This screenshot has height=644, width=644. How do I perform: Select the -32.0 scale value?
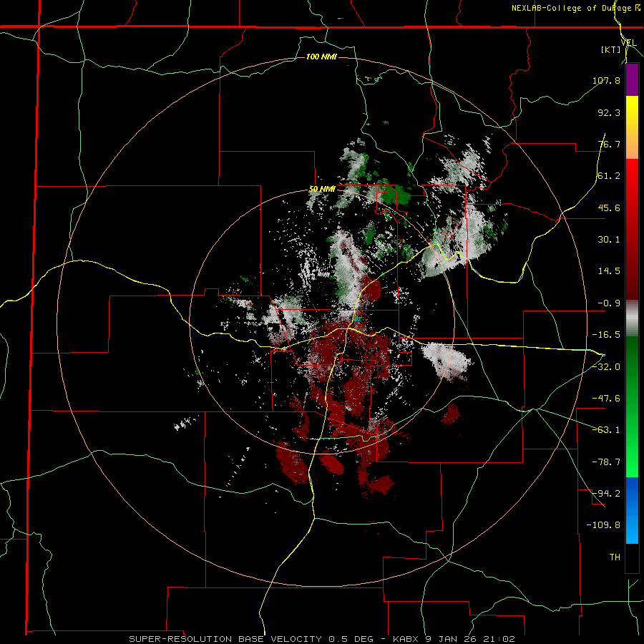pos(606,367)
